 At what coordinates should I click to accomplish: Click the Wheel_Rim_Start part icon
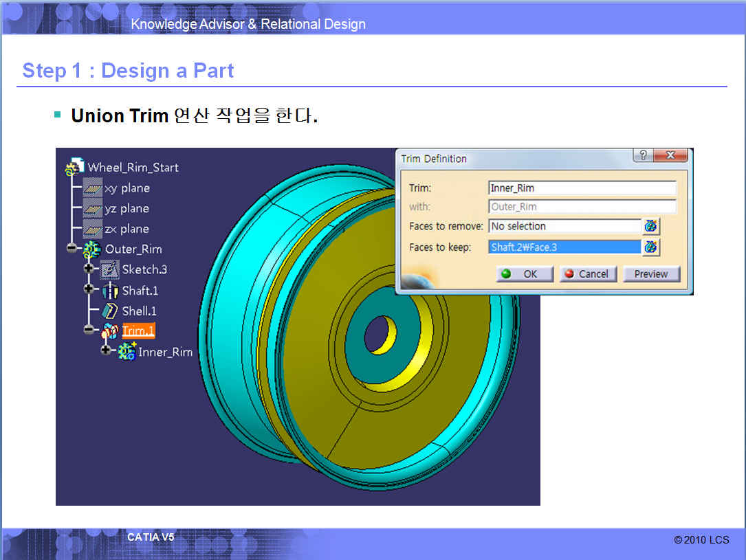tap(75, 167)
